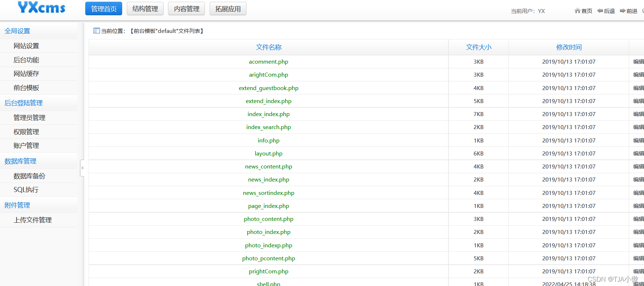Open file prightCom.php
The width and height of the screenshot is (644, 286).
(x=269, y=272)
